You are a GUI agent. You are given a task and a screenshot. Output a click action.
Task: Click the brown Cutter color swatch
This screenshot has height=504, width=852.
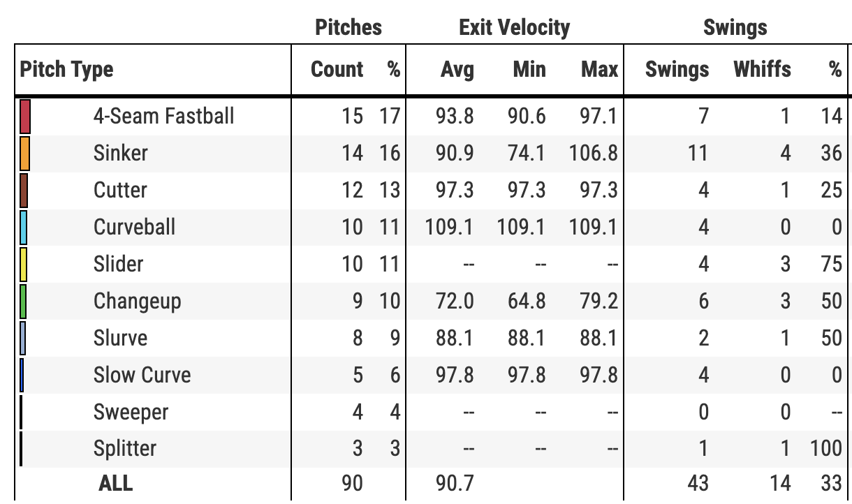pos(24,190)
